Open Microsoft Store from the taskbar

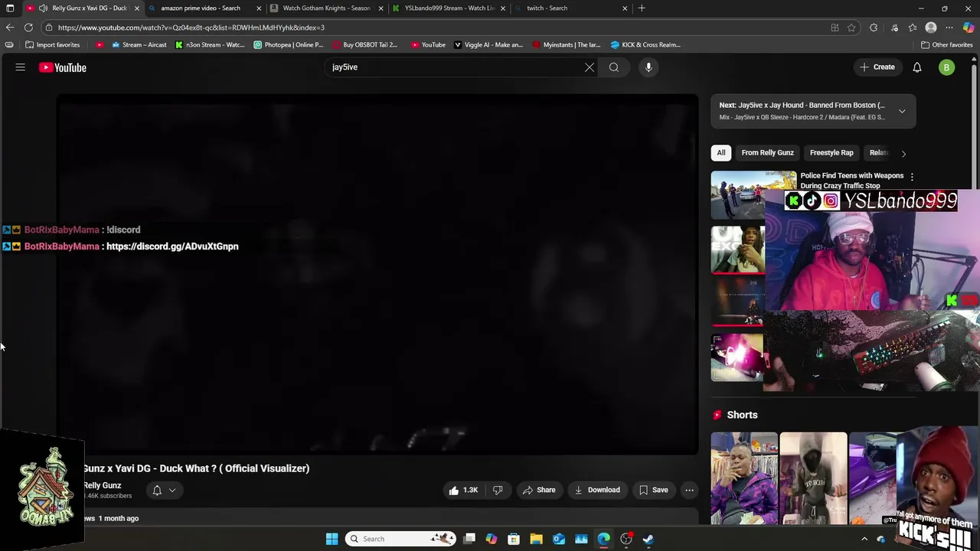[x=514, y=539]
